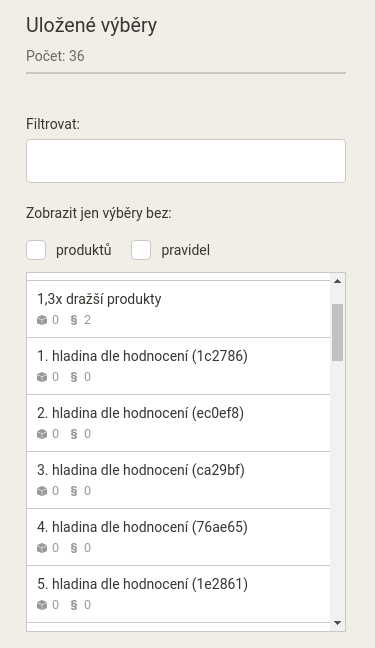The image size is (375, 648).
Task: Enable the produktů checkbox
Action: (36, 250)
